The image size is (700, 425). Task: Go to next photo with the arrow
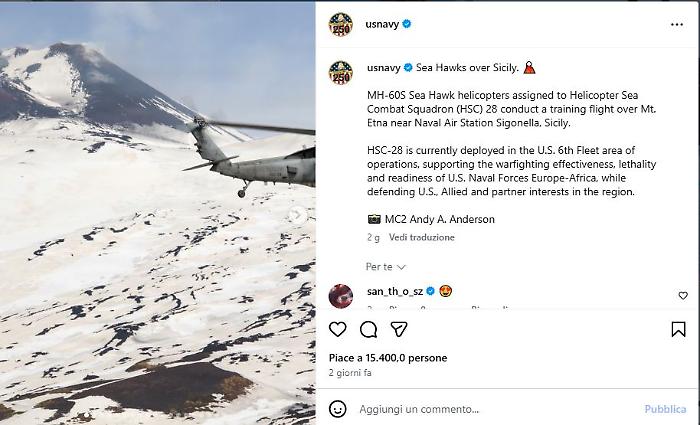297,215
